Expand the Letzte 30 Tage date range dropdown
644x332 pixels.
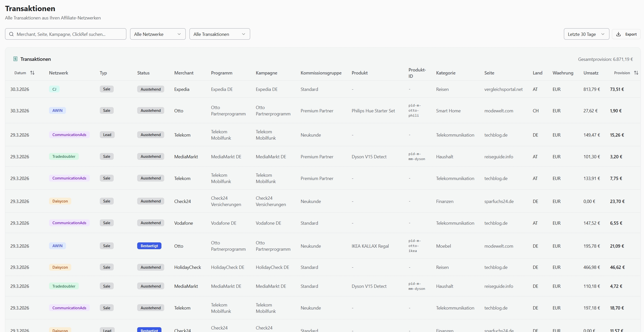(586, 34)
